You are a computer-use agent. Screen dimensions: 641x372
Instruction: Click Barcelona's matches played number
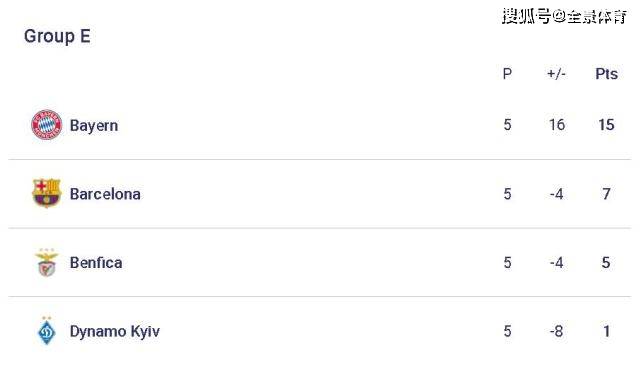click(507, 193)
